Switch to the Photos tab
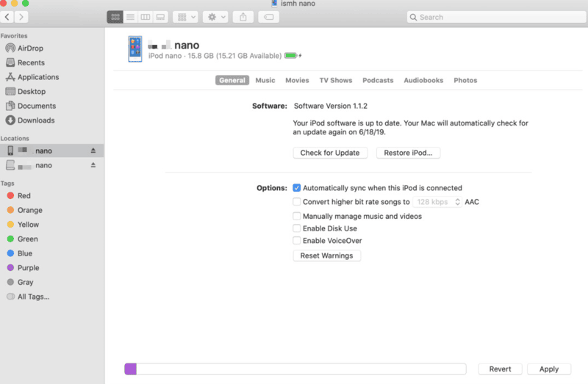This screenshot has width=588, height=384. pos(465,80)
